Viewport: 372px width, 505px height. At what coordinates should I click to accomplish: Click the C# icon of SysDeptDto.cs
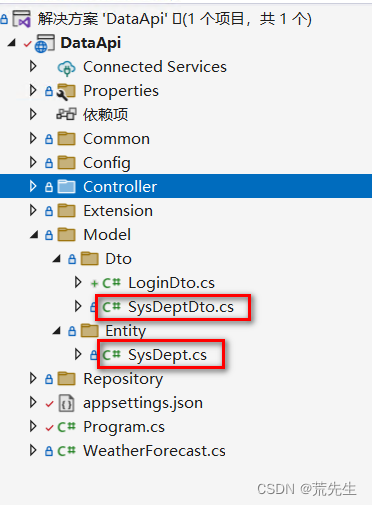point(111,307)
